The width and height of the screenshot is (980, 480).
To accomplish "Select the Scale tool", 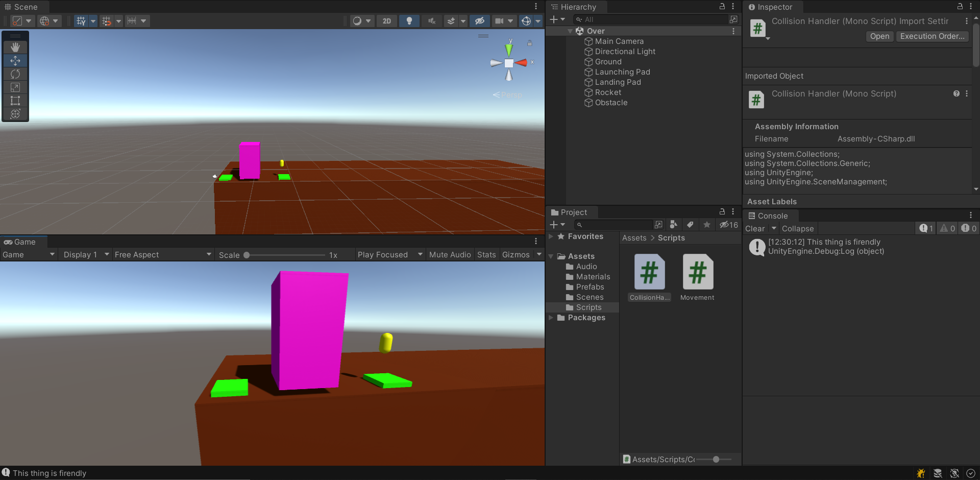I will pyautogui.click(x=15, y=87).
